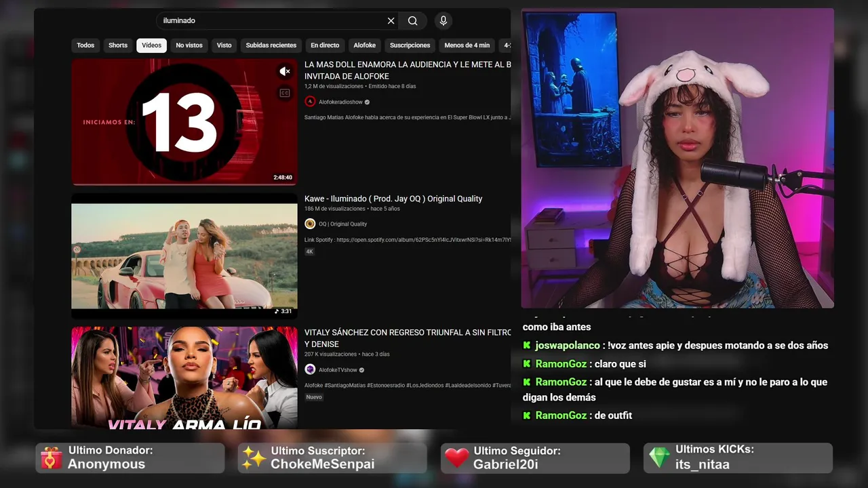The height and width of the screenshot is (488, 868).
Task: Go to OQ | Original Quality channel name
Action: [x=342, y=224]
